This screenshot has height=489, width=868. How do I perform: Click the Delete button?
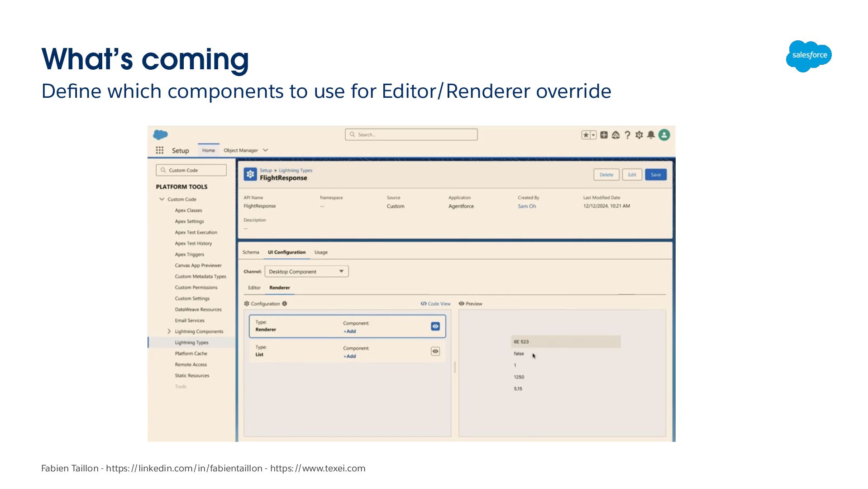[606, 175]
